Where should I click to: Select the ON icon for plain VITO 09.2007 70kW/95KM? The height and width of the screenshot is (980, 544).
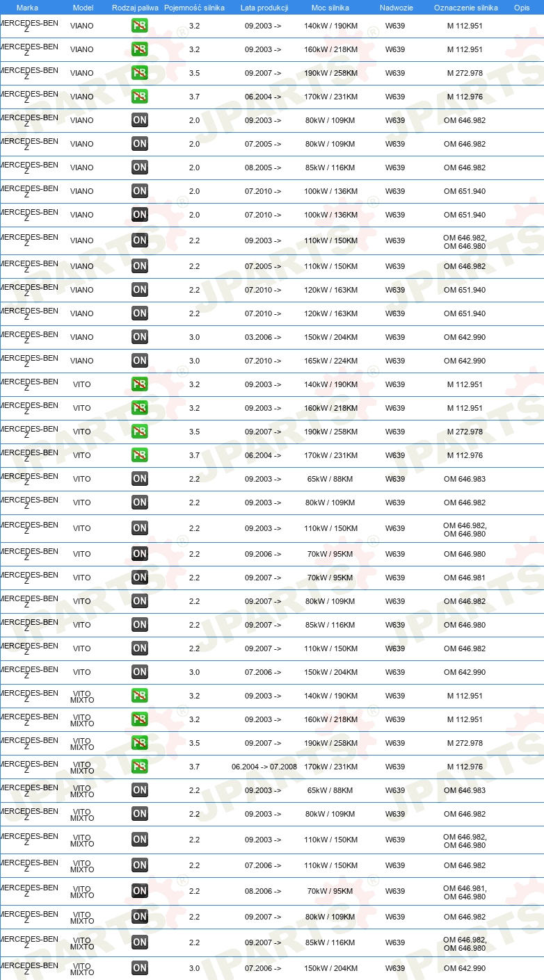(x=139, y=578)
